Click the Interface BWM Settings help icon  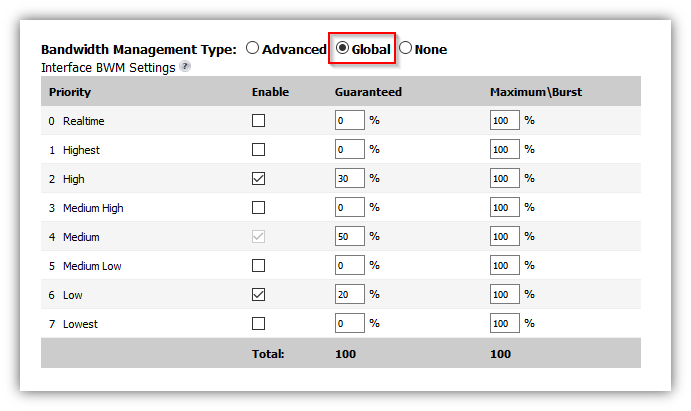pyautogui.click(x=186, y=67)
